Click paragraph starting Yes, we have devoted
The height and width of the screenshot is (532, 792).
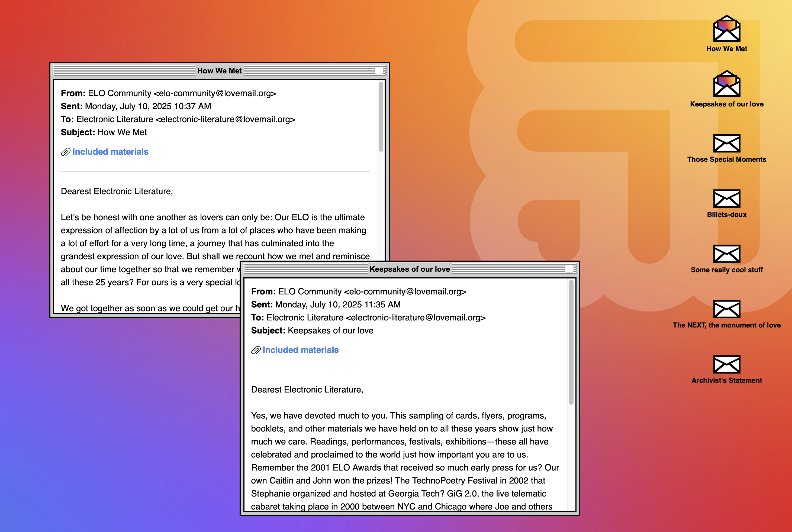(x=405, y=461)
